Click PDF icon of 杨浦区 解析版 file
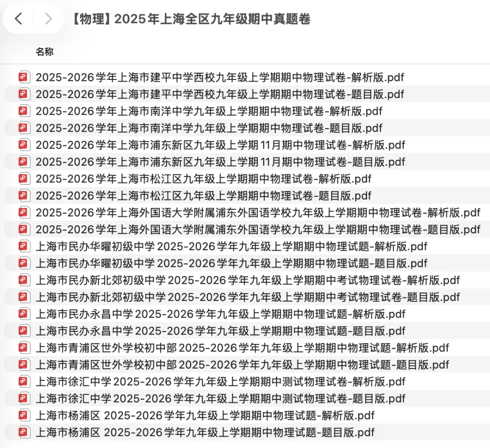 (24, 415)
